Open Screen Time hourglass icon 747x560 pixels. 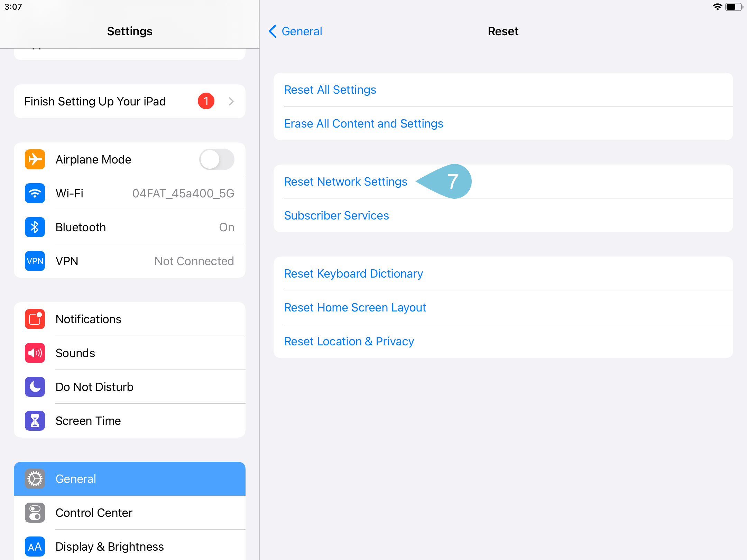35,421
